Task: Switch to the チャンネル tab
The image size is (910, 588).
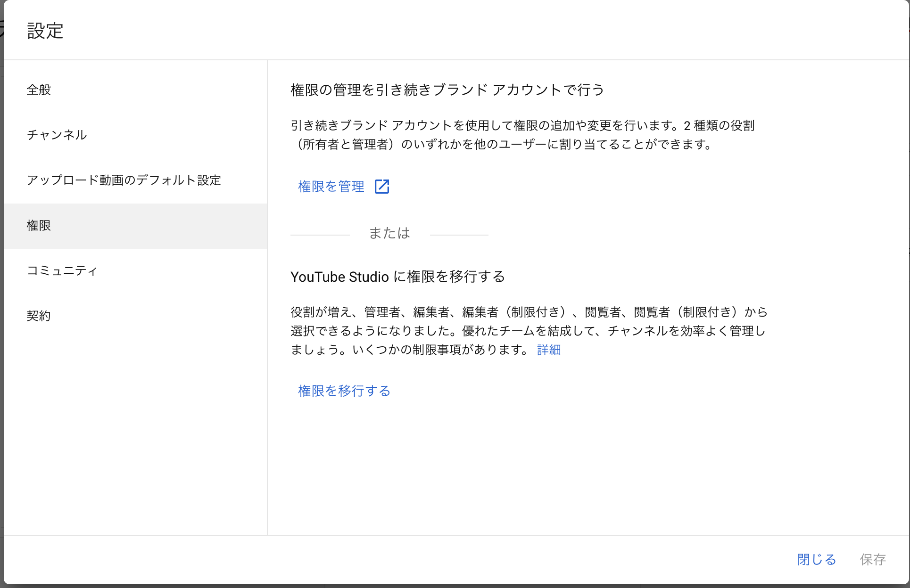Action: [x=135, y=135]
